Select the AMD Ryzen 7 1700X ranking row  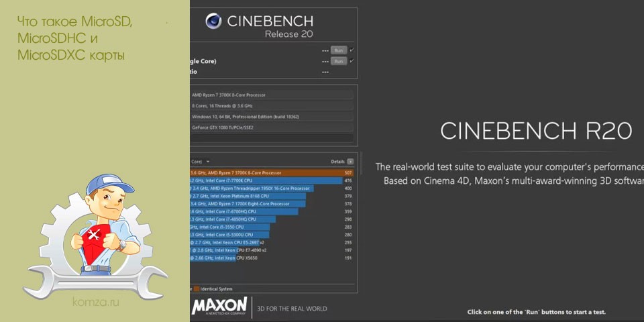271,204
